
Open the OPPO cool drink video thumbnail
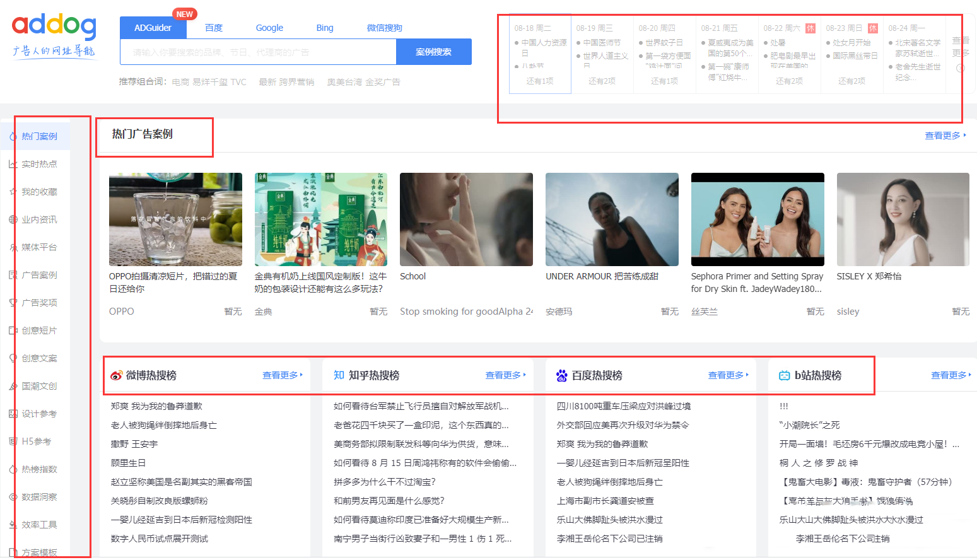[175, 219]
